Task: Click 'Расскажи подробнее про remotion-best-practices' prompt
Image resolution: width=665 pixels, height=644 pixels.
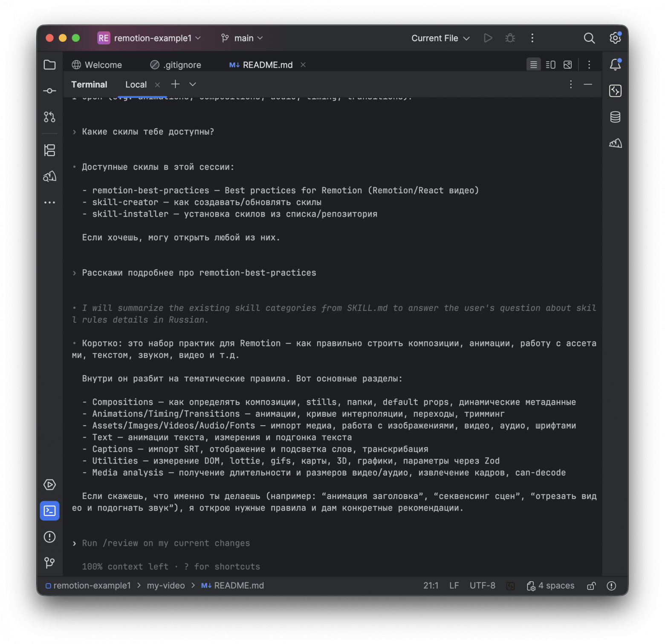Action: (x=199, y=273)
